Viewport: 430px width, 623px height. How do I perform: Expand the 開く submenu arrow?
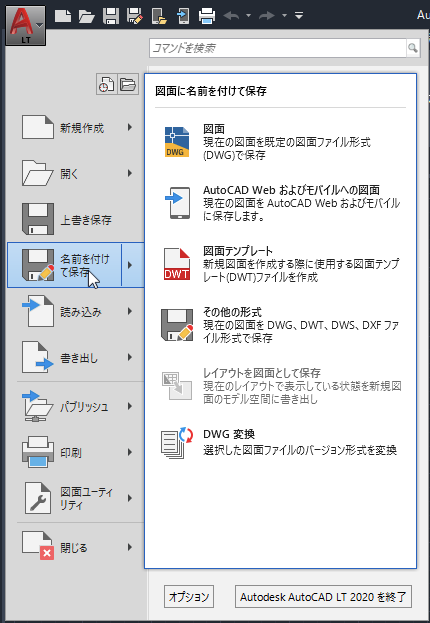tap(130, 173)
